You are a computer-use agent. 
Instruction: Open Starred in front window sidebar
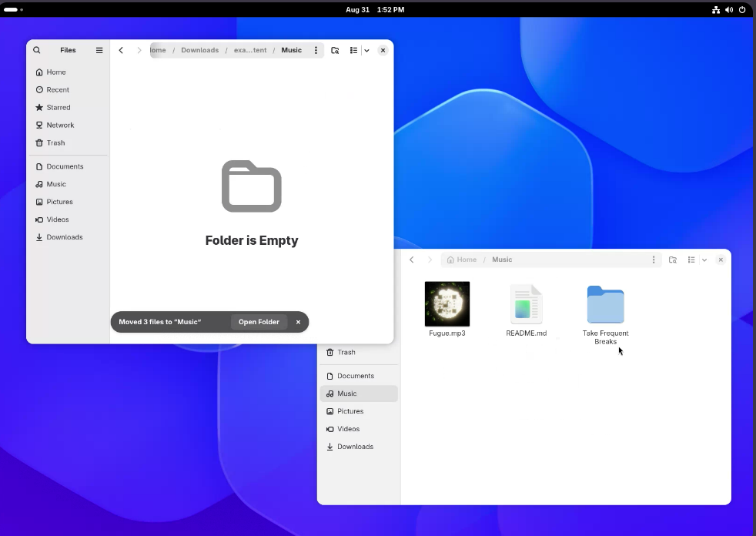[68, 108]
